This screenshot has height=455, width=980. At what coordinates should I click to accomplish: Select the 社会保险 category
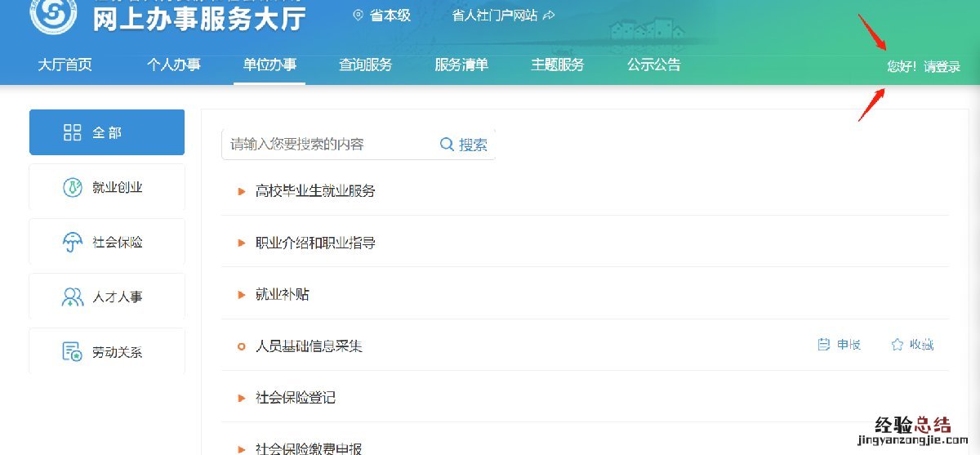point(107,242)
